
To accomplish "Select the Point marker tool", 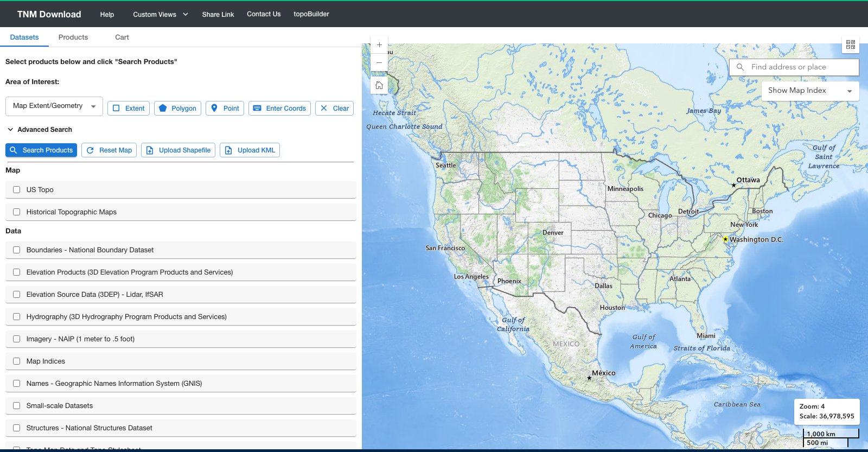I will click(225, 108).
